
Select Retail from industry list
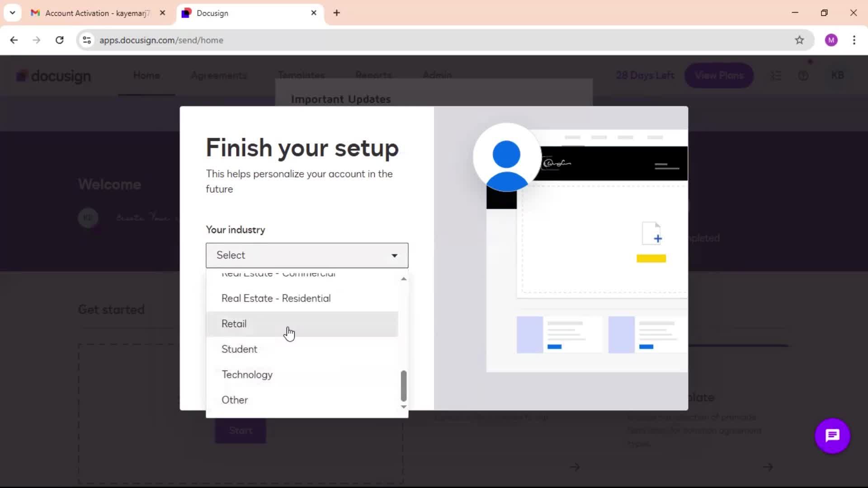click(302, 324)
